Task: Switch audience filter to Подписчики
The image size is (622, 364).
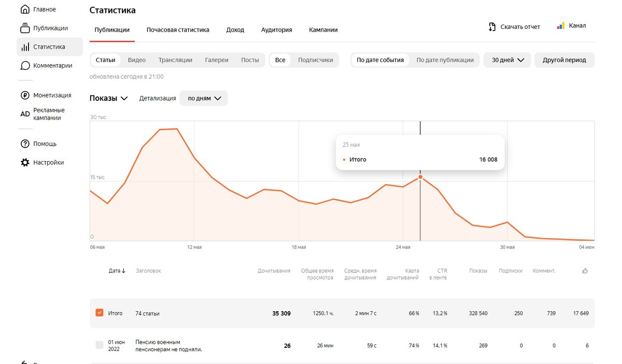Action: pyautogui.click(x=315, y=60)
